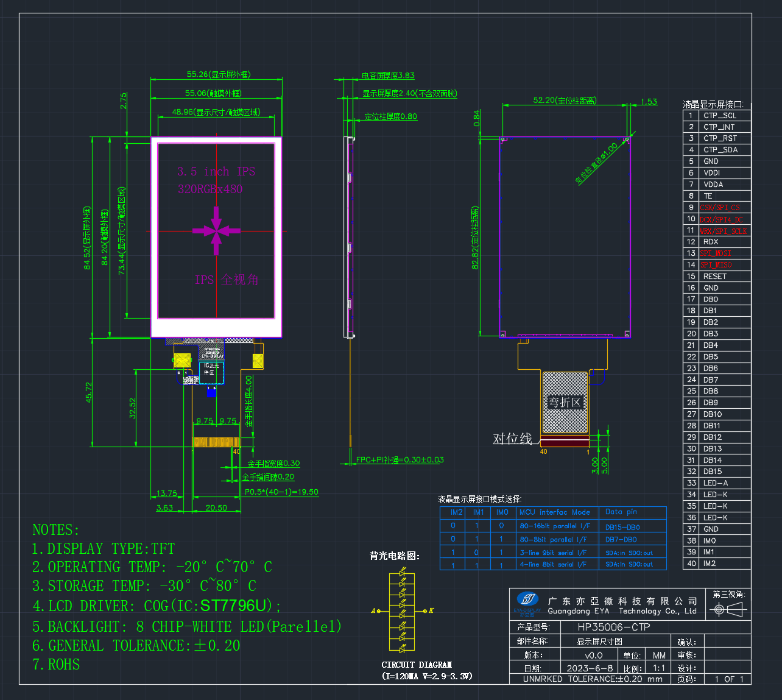This screenshot has height=700, width=782.
Task: Select the version value v0.0
Action: click(x=594, y=656)
